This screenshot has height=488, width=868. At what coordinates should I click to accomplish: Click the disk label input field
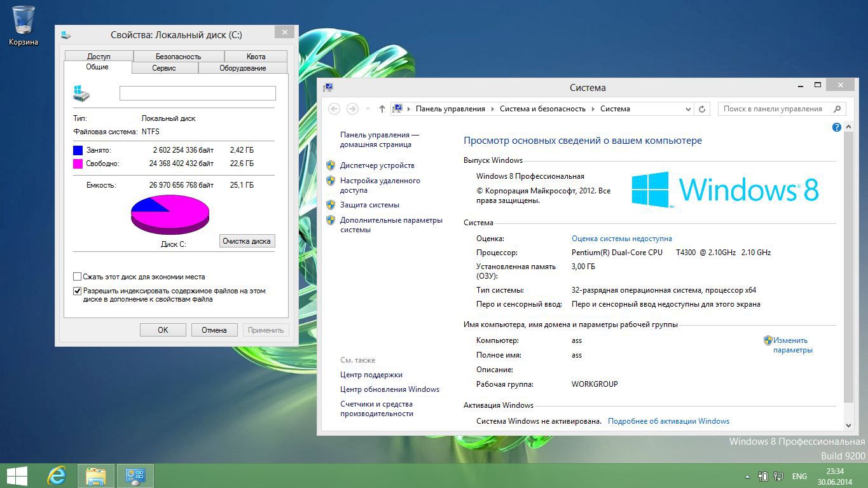pos(198,93)
